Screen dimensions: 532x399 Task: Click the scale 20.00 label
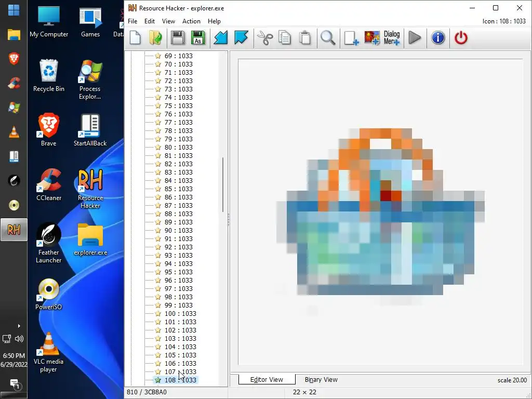click(x=512, y=380)
